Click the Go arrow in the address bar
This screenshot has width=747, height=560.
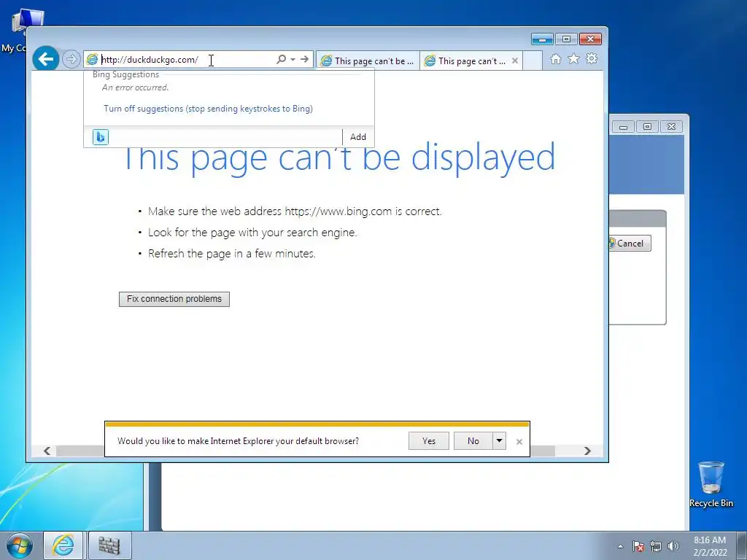[x=304, y=59]
